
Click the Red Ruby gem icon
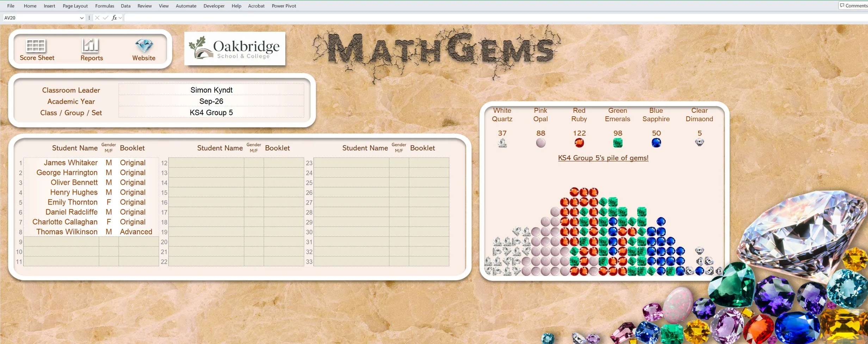579,143
